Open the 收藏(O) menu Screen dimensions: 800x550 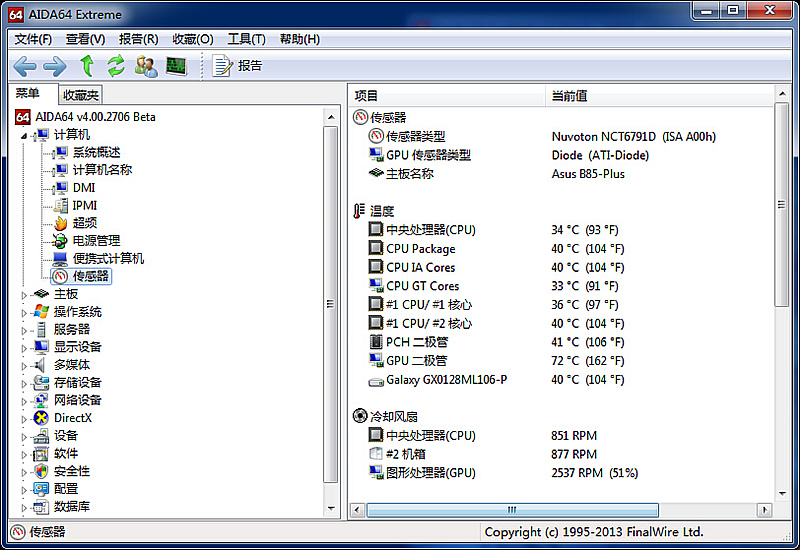[192, 39]
